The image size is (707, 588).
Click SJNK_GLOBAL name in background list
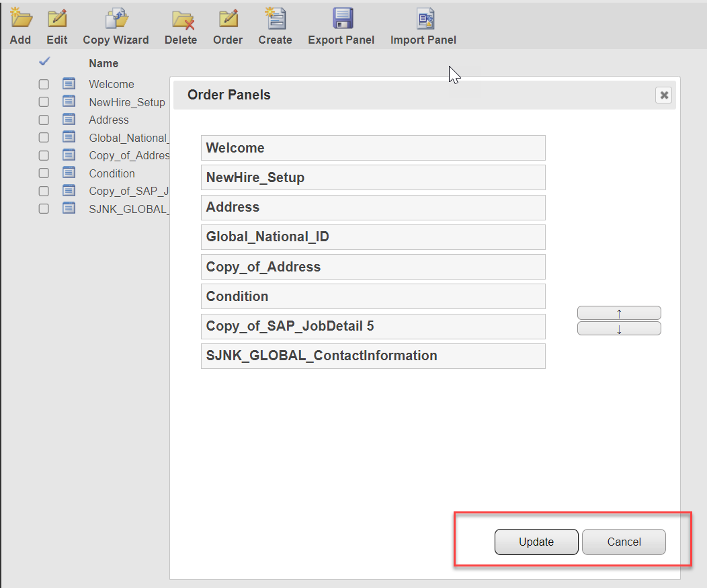coord(129,209)
